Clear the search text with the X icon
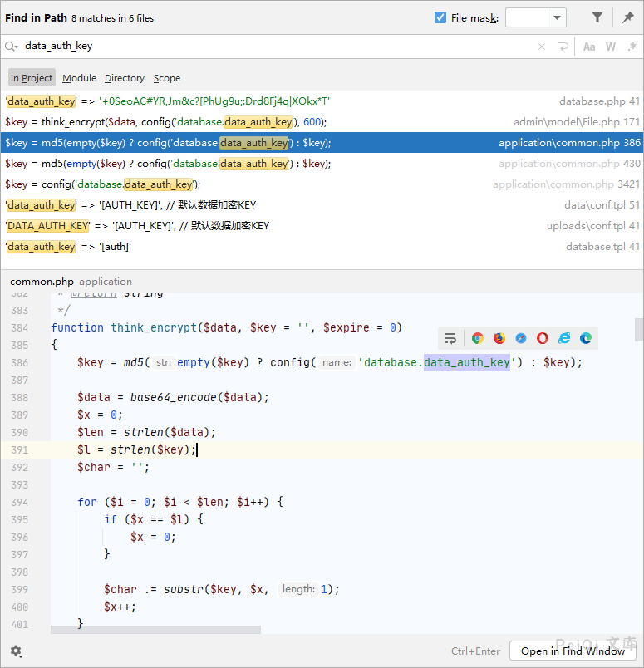 tap(542, 47)
